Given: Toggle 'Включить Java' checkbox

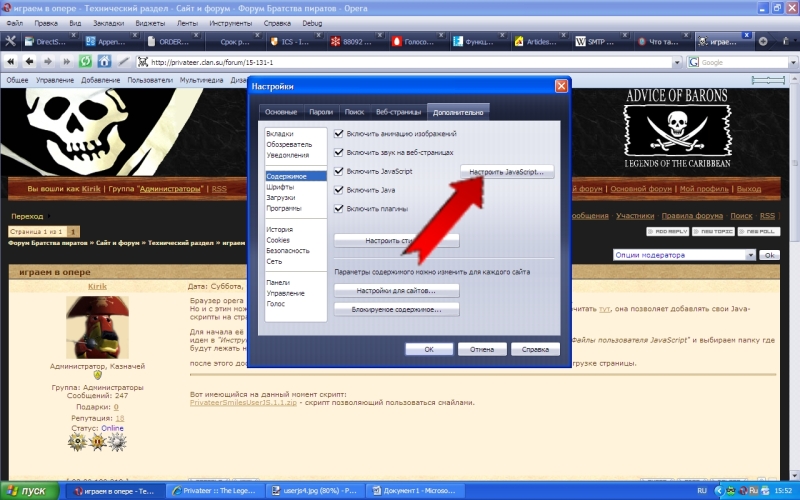Looking at the screenshot, I should click(x=338, y=190).
